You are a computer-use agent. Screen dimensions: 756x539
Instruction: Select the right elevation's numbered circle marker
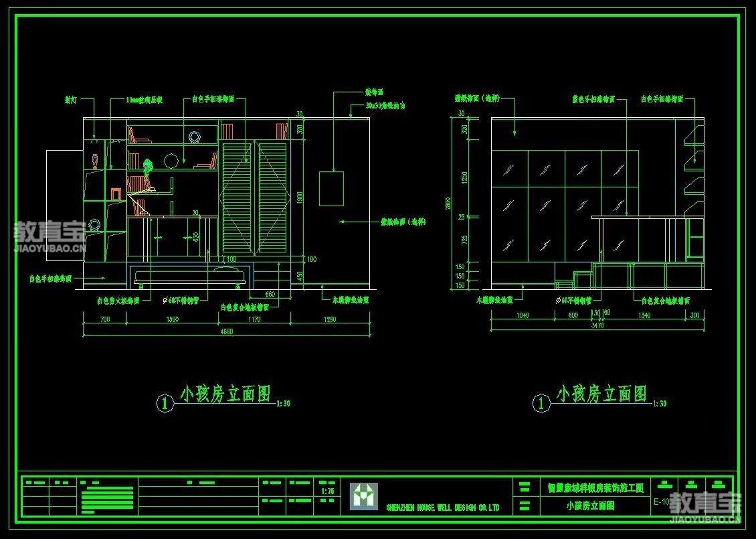point(541,403)
